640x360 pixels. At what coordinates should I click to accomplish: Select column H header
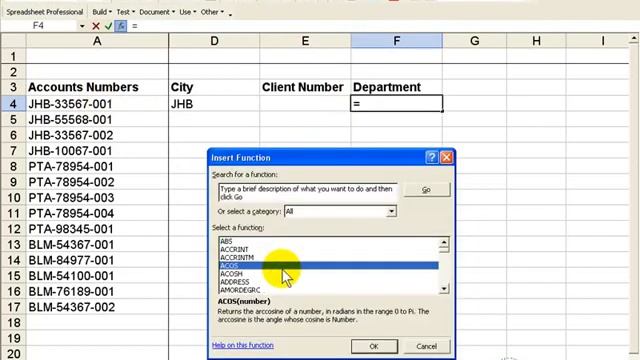(x=536, y=41)
